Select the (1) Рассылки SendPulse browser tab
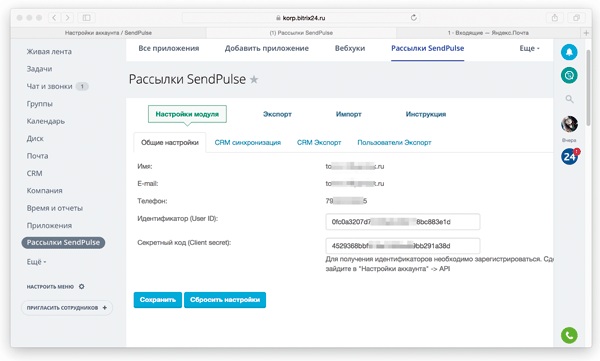Image resolution: width=600 pixels, height=361 pixels. click(x=301, y=33)
